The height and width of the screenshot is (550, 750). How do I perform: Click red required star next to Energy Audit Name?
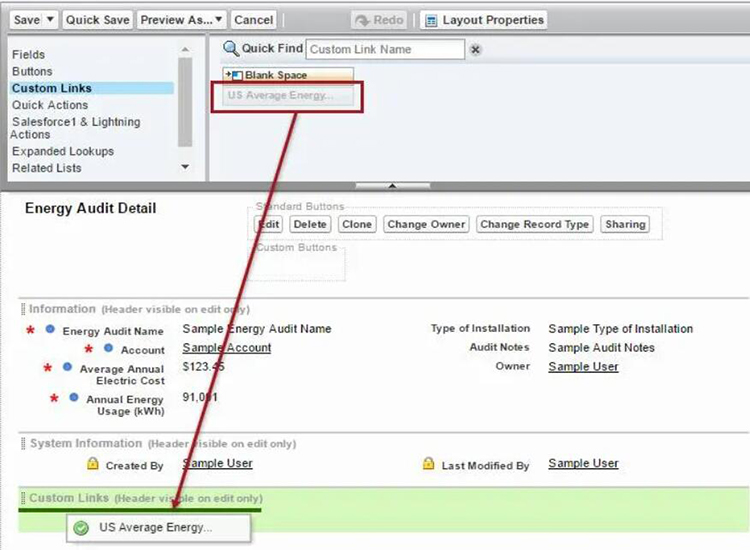(31, 330)
